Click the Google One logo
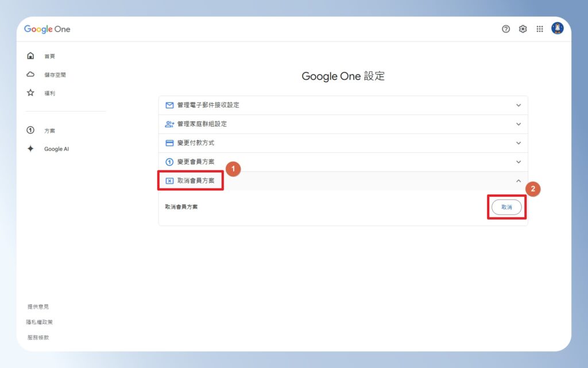 tap(47, 29)
